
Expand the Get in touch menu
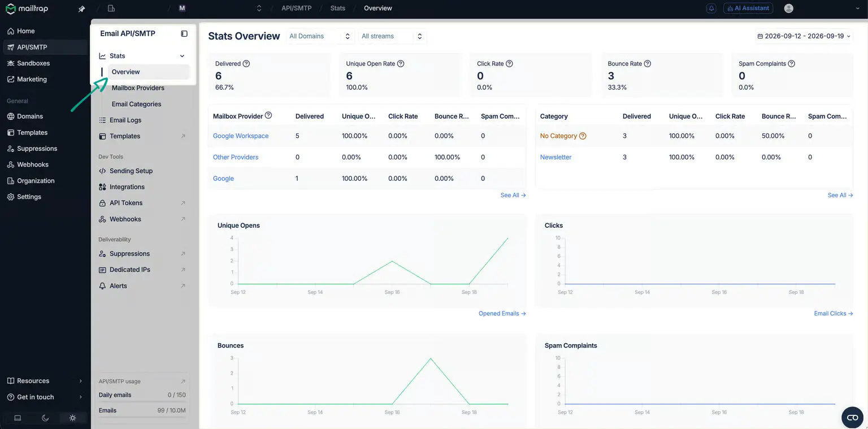(x=45, y=397)
